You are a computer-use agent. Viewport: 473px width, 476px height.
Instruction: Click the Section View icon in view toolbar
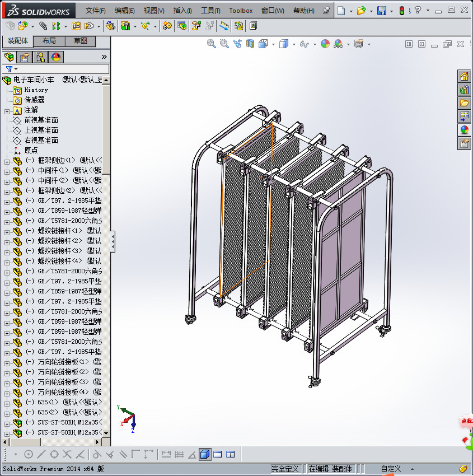[250, 44]
